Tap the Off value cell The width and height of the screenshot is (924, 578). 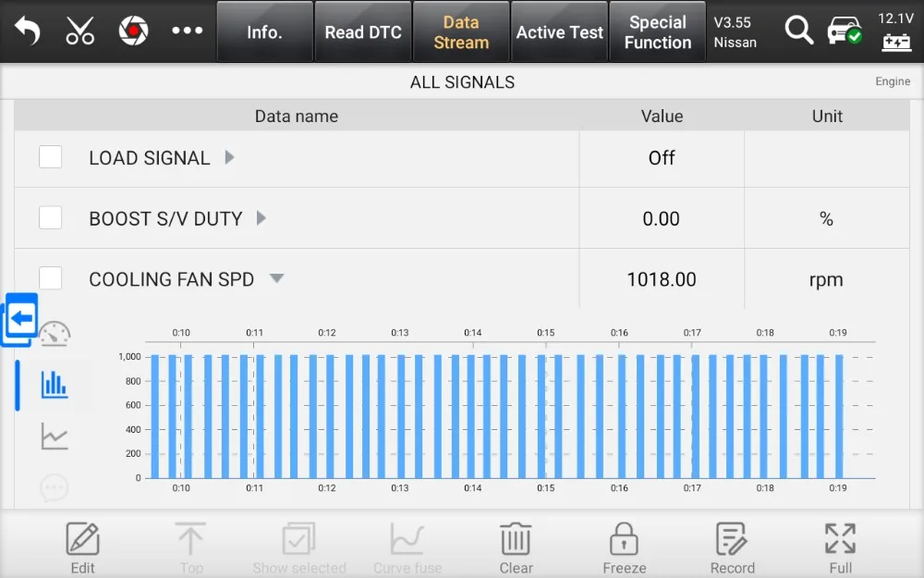coord(662,158)
